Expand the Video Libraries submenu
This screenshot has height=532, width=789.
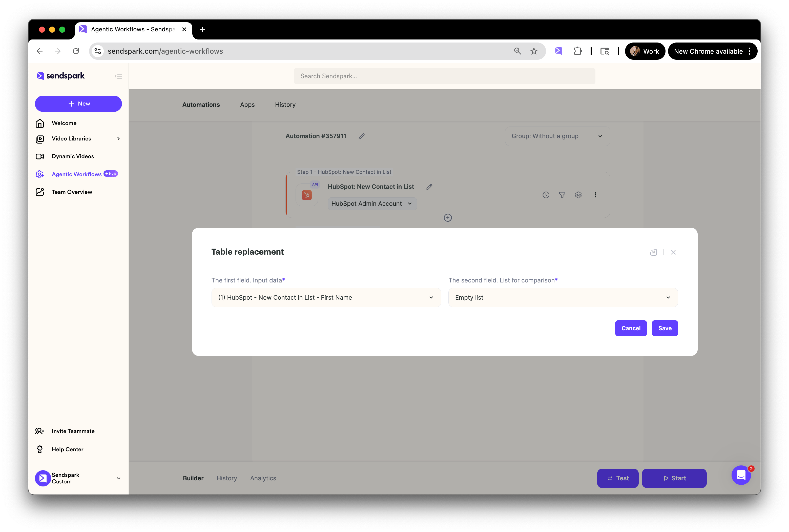[x=118, y=138]
